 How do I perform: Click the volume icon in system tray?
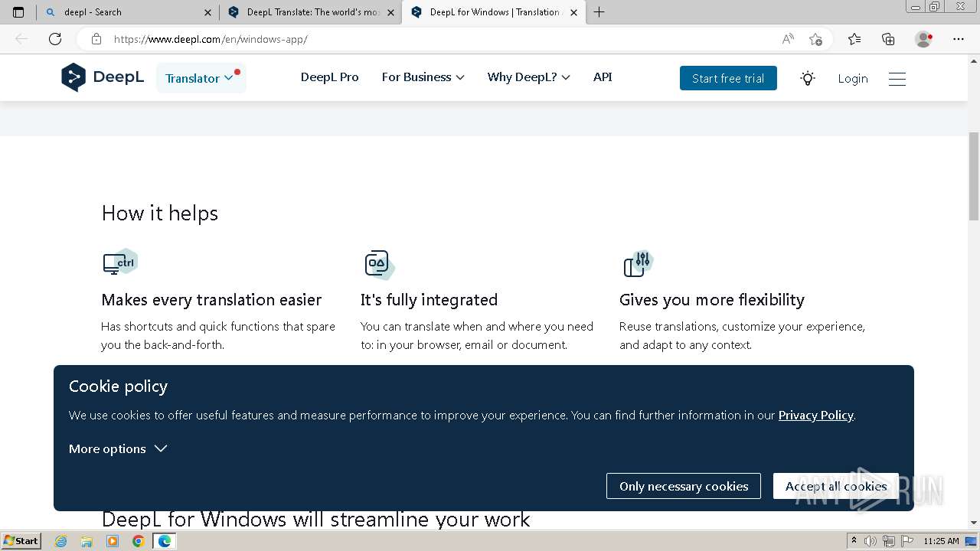pos(871,541)
